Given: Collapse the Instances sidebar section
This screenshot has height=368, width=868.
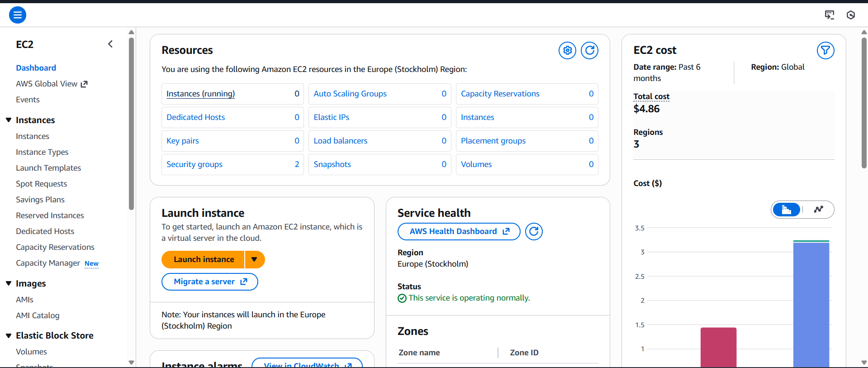Looking at the screenshot, I should click(x=9, y=120).
